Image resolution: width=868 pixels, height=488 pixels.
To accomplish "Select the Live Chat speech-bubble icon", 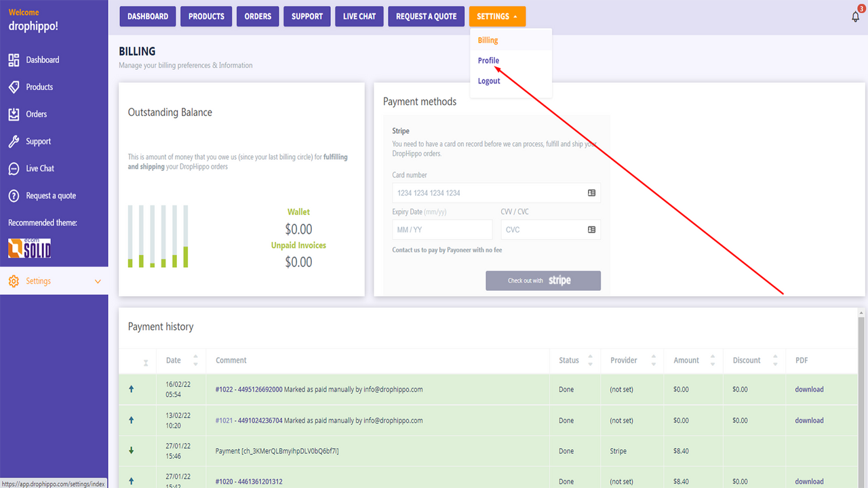I will (14, 168).
